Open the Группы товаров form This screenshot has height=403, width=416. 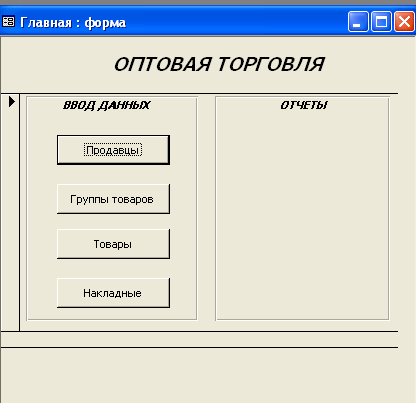(113, 199)
